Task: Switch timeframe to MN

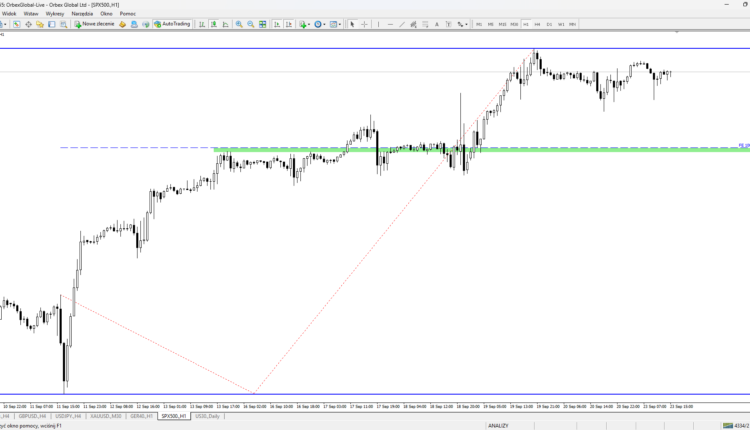Action: click(x=573, y=24)
